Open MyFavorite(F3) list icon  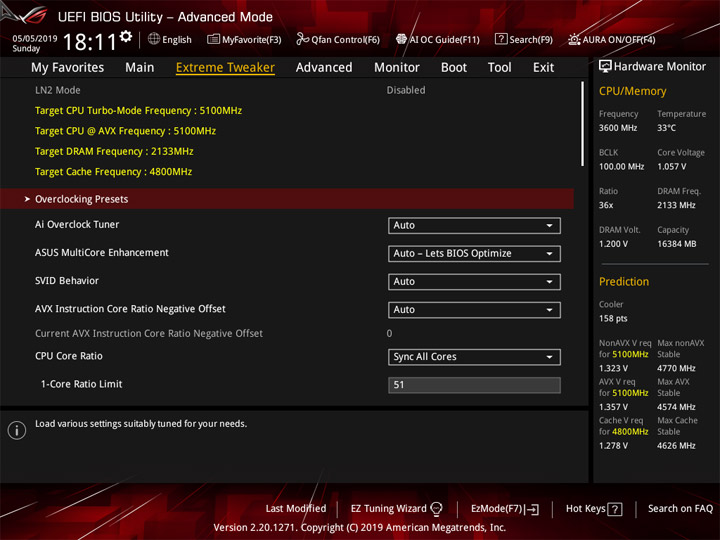[x=213, y=39]
